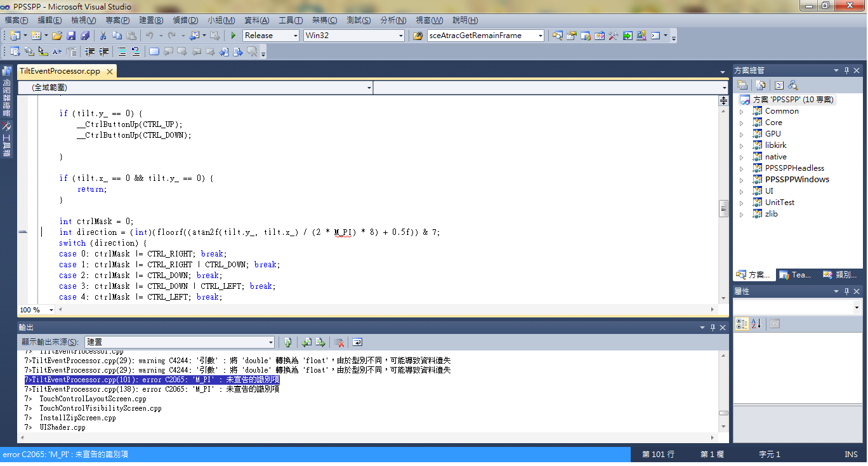Click the 工具箱 side tab on the left edge
868x466 pixels.
tap(6, 138)
